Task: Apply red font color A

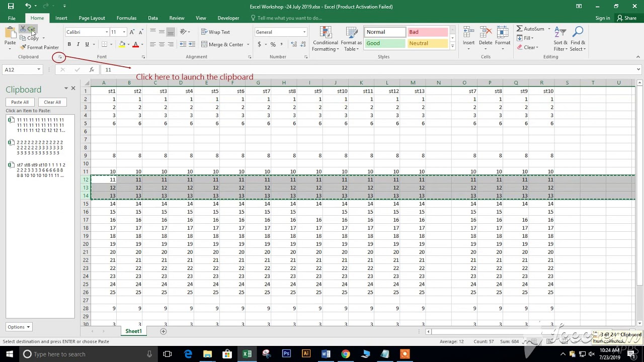Action: click(135, 44)
